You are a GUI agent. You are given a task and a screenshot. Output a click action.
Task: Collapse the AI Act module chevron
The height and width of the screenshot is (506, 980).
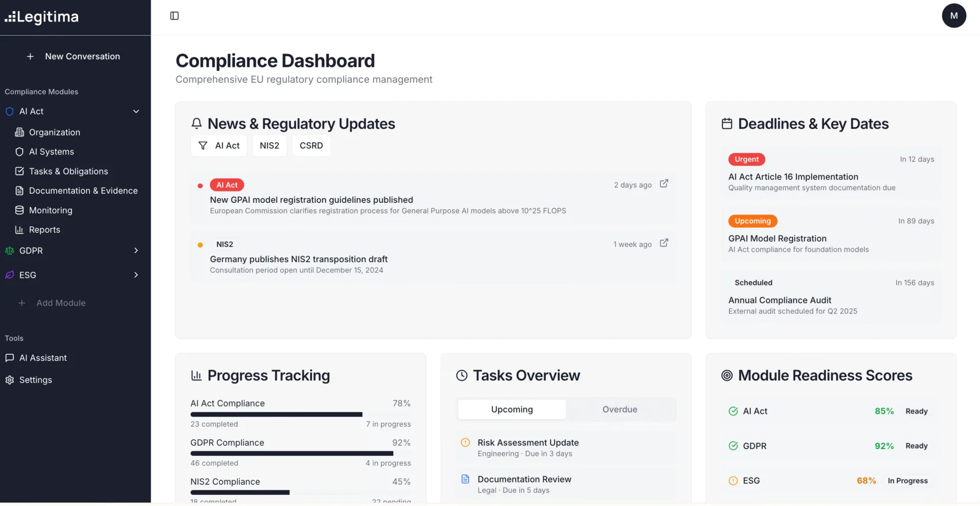point(136,111)
